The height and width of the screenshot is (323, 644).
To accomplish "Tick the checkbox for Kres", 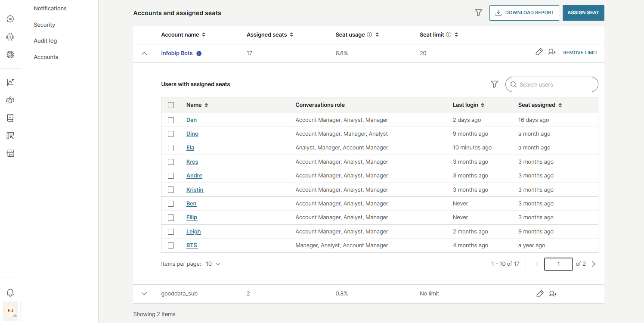I will (x=171, y=162).
